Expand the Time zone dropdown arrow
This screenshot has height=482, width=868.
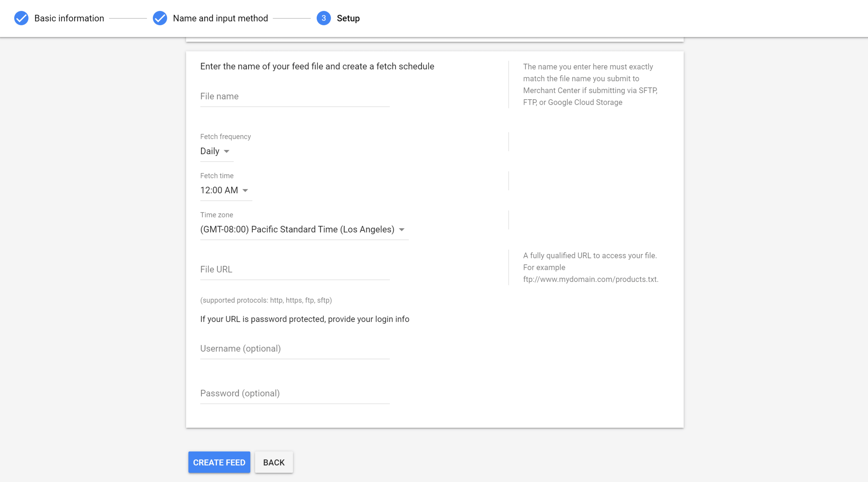402,230
